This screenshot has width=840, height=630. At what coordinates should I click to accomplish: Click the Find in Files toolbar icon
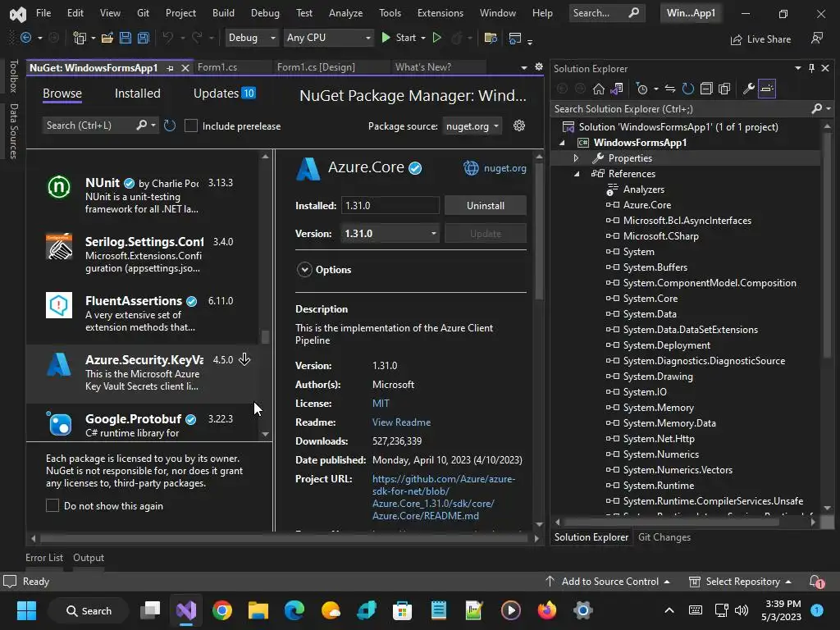pos(491,38)
